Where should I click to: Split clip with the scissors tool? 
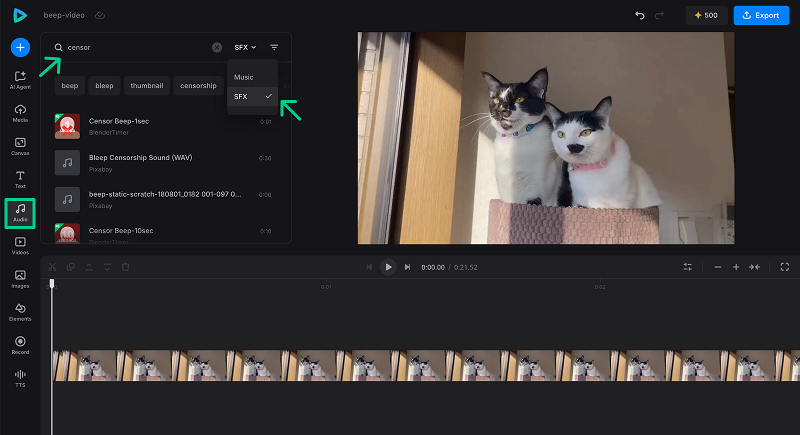coord(52,267)
